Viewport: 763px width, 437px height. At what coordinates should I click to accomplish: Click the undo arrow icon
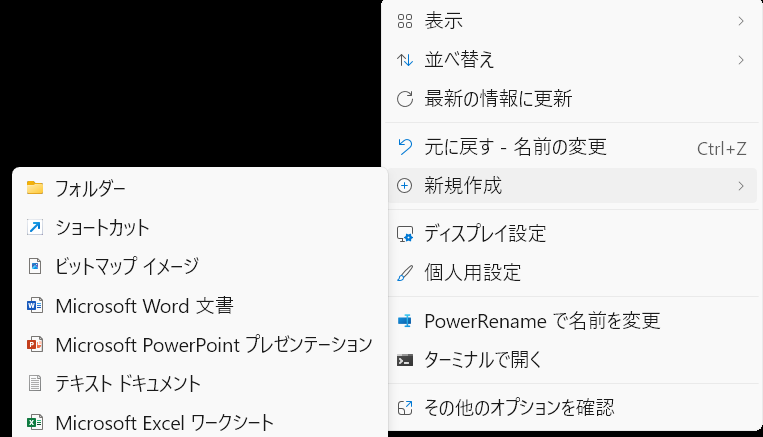tap(405, 146)
